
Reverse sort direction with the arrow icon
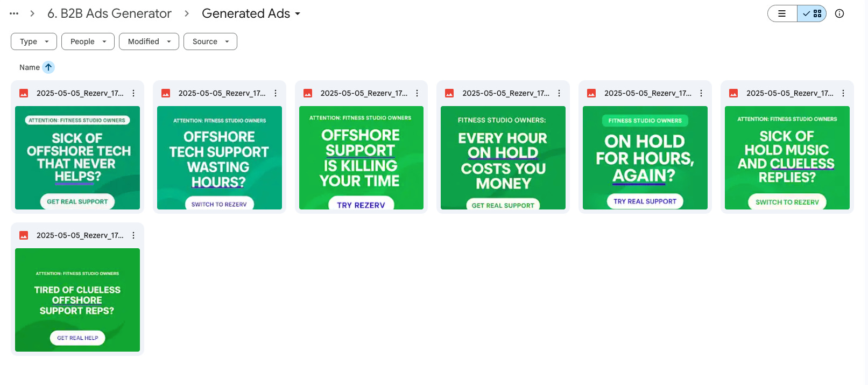48,67
